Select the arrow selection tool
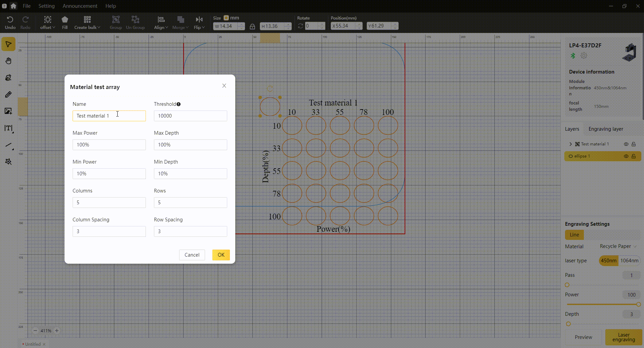The width and height of the screenshot is (644, 348). tap(8, 44)
